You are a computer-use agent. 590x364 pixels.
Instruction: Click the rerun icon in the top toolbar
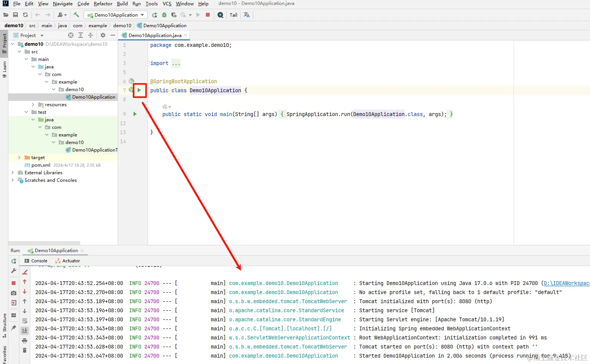154,15
